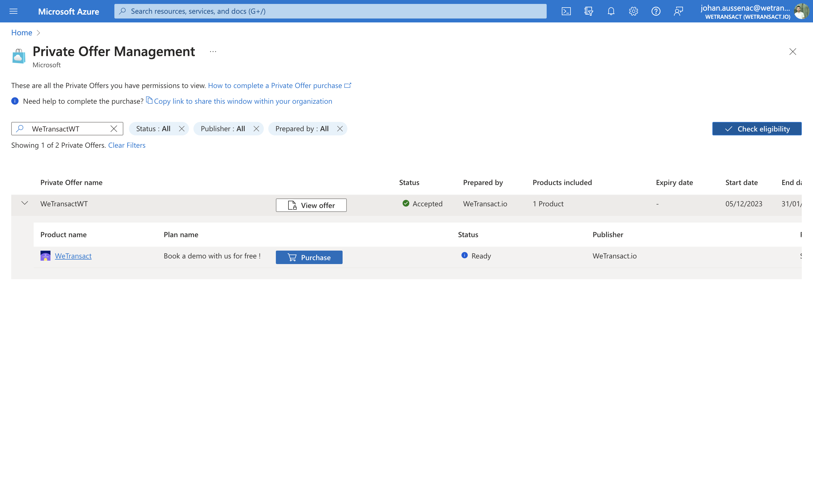Click the blue info icon beside Need help
The image size is (813, 504).
click(15, 101)
